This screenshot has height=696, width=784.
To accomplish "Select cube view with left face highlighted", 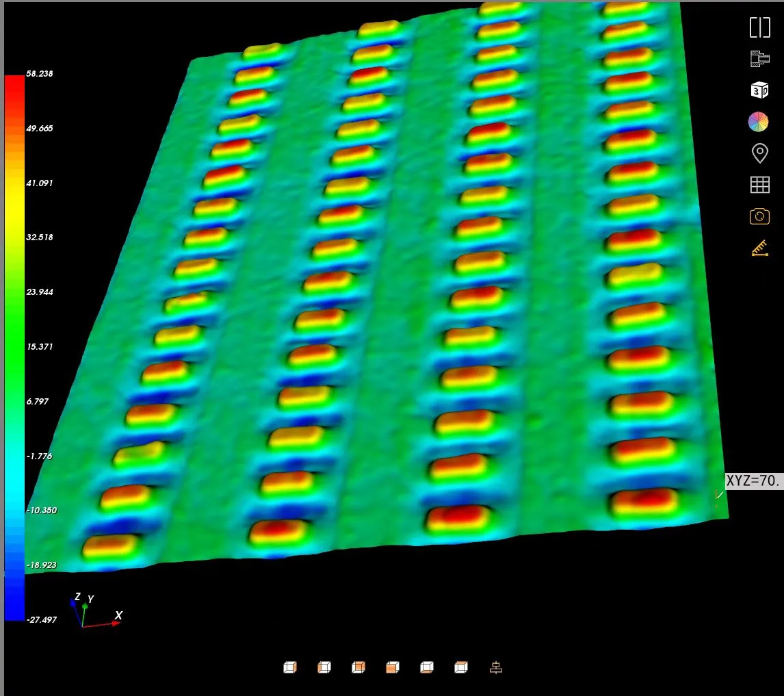I will tap(324, 667).
